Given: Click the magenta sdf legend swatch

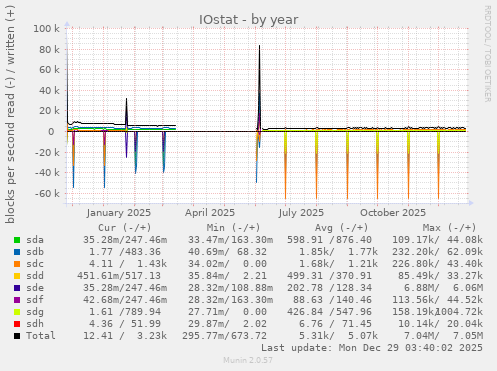Looking at the screenshot, I should click(17, 300).
